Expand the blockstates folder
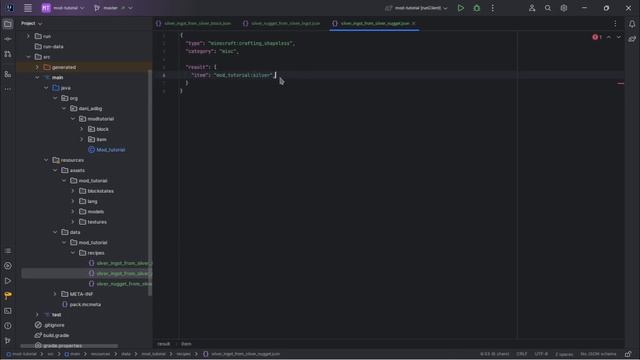The image size is (640, 360). tap(73, 191)
